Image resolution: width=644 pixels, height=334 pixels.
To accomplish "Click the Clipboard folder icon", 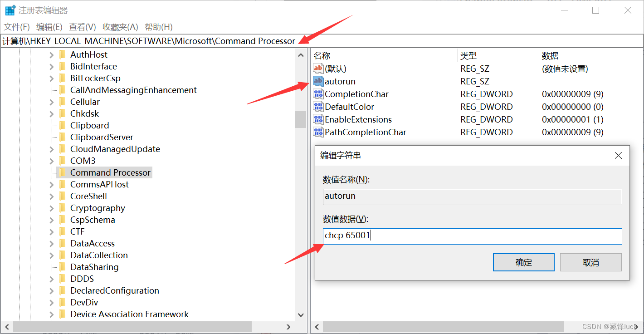I will pos(63,125).
